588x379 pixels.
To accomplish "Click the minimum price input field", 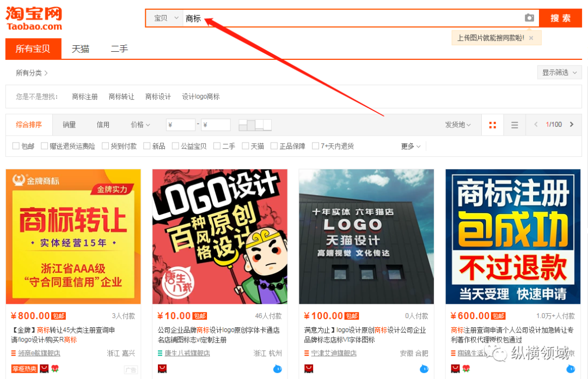I will 180,125.
